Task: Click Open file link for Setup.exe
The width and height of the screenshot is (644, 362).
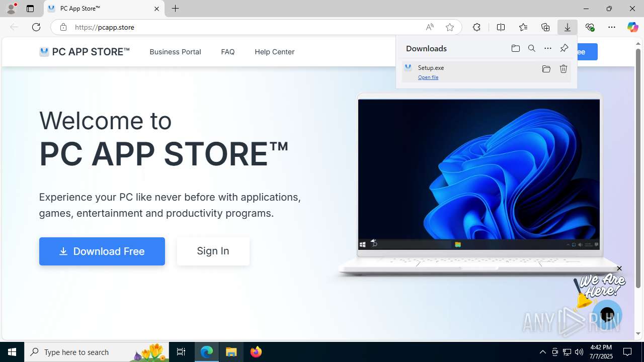Action: (x=428, y=77)
